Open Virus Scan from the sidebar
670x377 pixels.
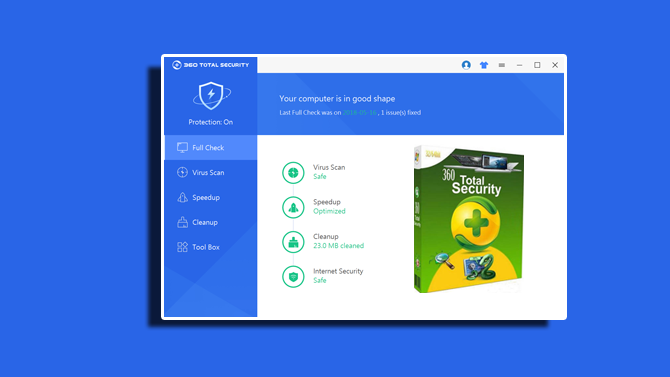click(211, 172)
